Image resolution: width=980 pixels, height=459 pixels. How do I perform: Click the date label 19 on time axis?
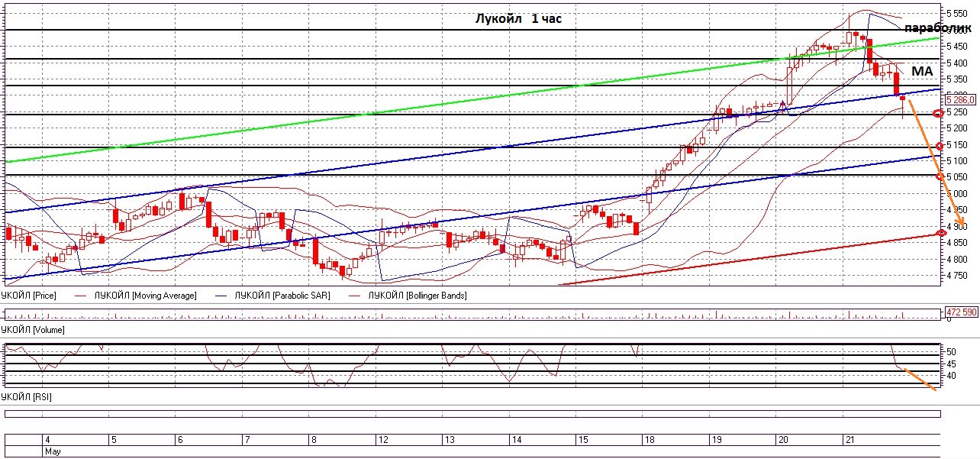[x=717, y=440]
